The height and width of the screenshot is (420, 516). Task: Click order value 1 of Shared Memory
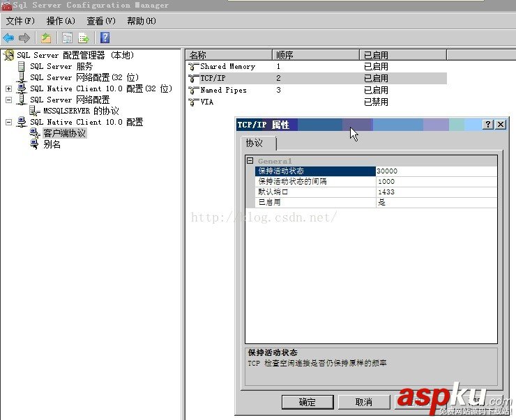pyautogui.click(x=278, y=67)
